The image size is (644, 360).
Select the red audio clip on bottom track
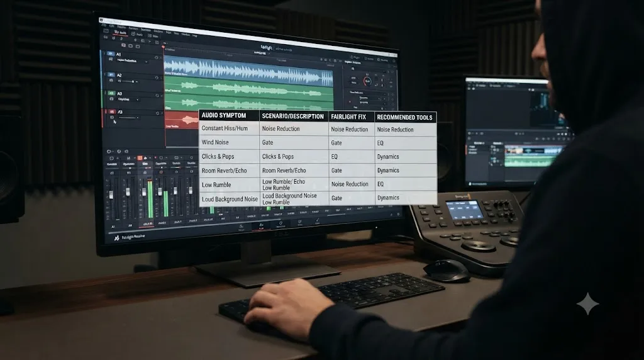182,120
